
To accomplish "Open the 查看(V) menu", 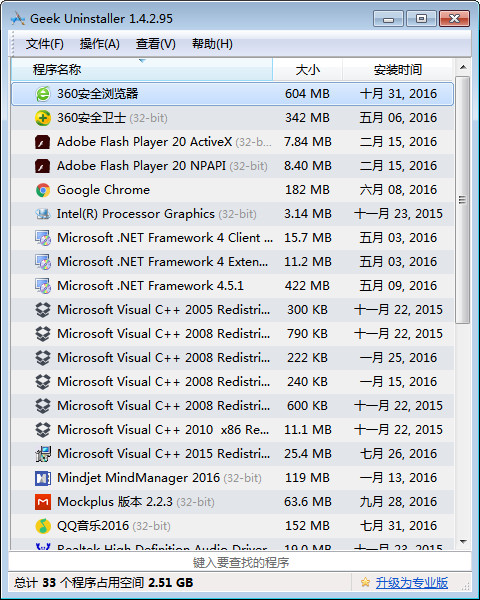I will coord(155,44).
